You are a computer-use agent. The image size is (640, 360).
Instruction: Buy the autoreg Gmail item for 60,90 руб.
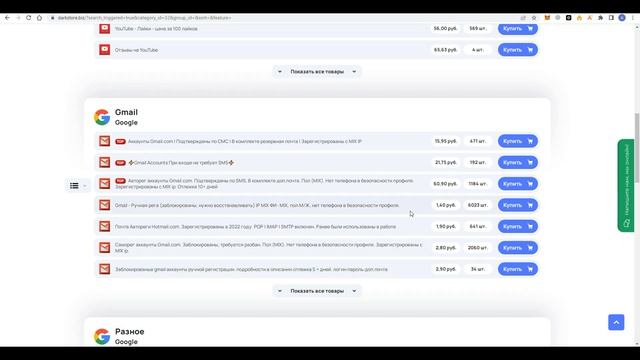(518, 184)
